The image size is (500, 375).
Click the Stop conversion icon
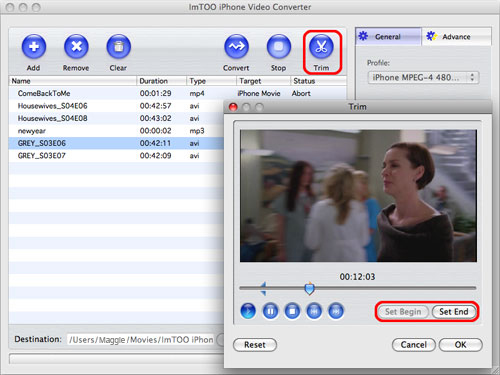coord(279,47)
